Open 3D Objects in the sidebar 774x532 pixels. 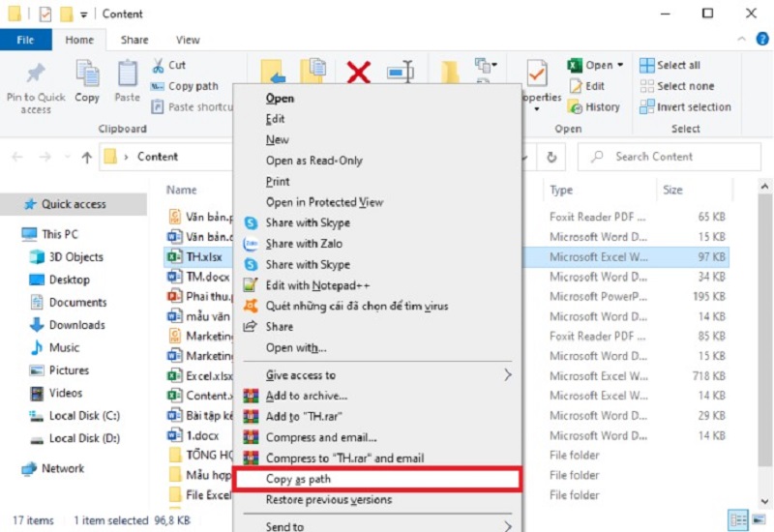[x=67, y=257]
